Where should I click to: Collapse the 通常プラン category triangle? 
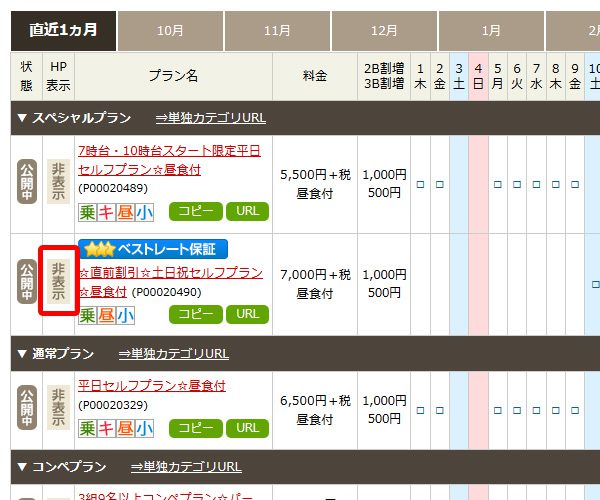click(x=22, y=353)
